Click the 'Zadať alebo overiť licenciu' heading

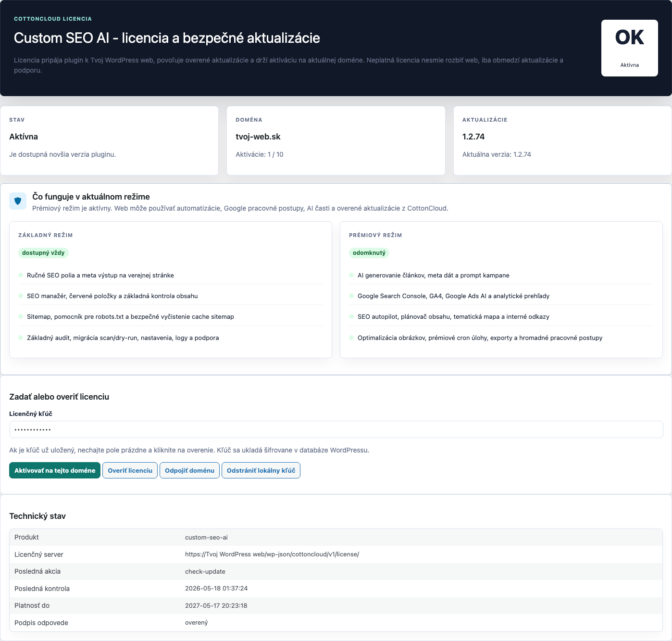tap(59, 397)
